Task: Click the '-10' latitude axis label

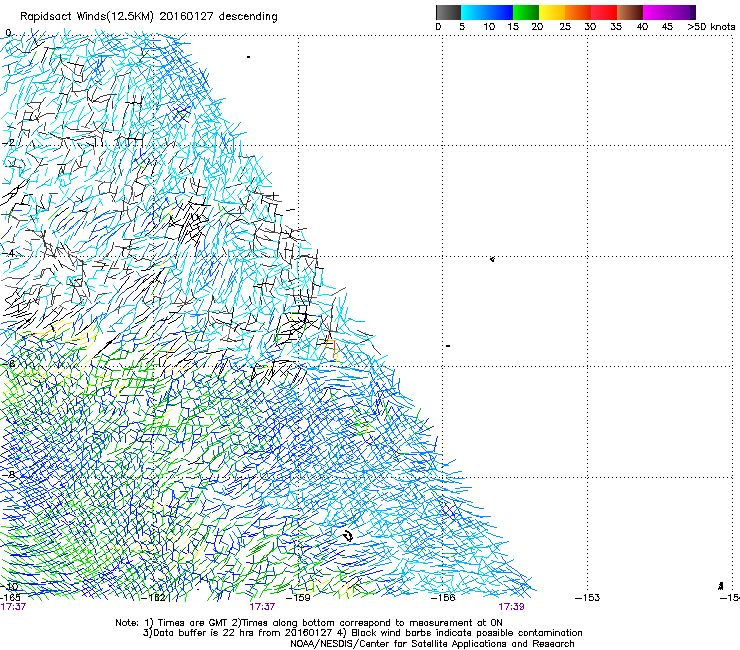Action: pos(9,586)
